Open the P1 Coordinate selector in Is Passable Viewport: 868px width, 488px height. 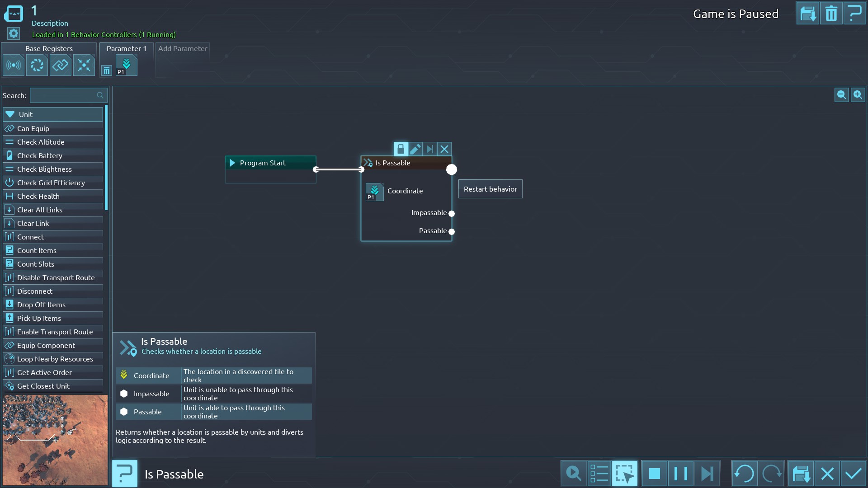pyautogui.click(x=374, y=192)
